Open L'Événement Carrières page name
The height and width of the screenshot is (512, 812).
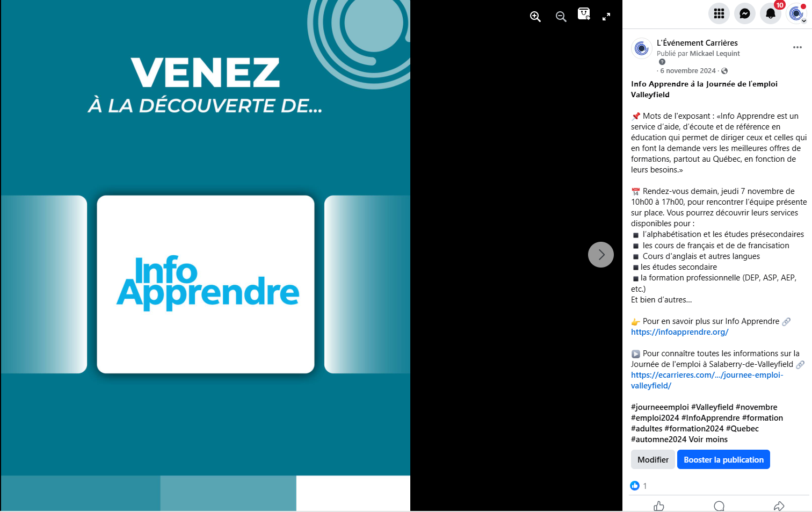697,43
